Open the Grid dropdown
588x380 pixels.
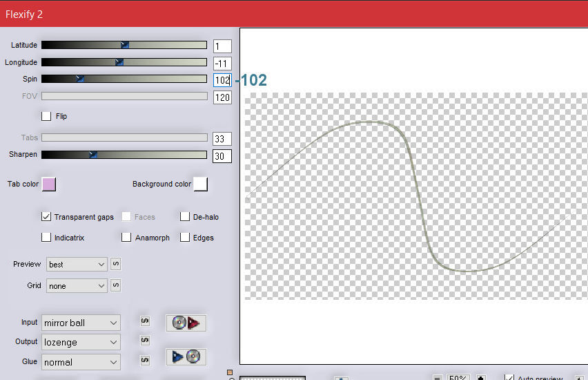click(77, 286)
